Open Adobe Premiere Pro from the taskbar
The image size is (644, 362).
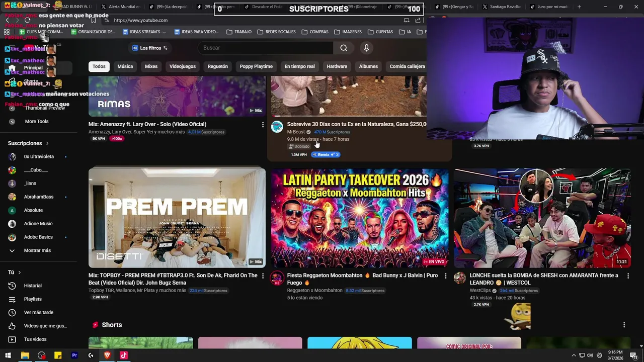coord(74,355)
